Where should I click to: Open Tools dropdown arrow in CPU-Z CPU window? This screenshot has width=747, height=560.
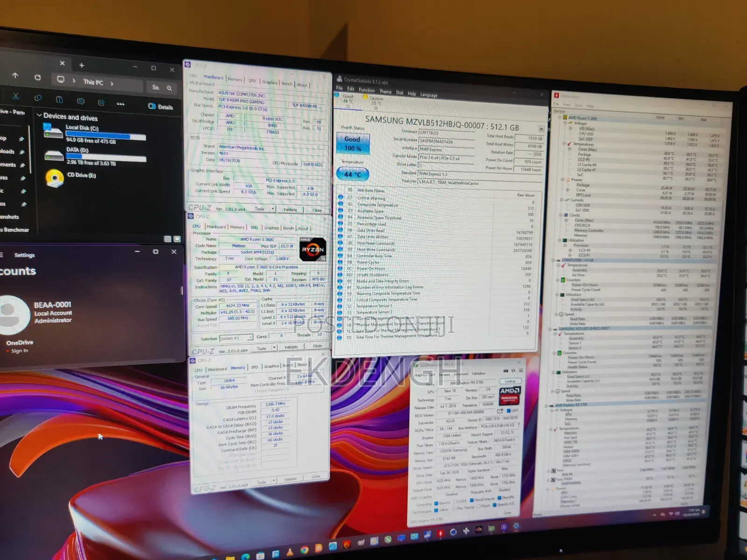(x=274, y=348)
